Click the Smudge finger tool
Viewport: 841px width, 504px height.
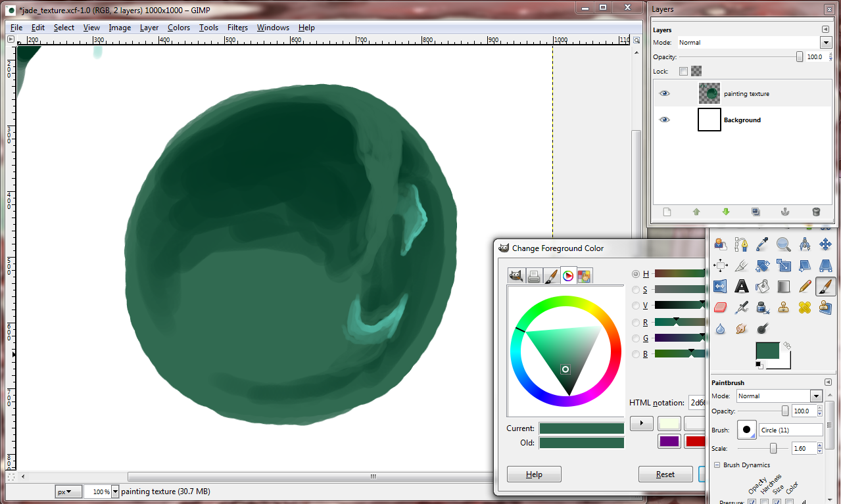pyautogui.click(x=741, y=329)
